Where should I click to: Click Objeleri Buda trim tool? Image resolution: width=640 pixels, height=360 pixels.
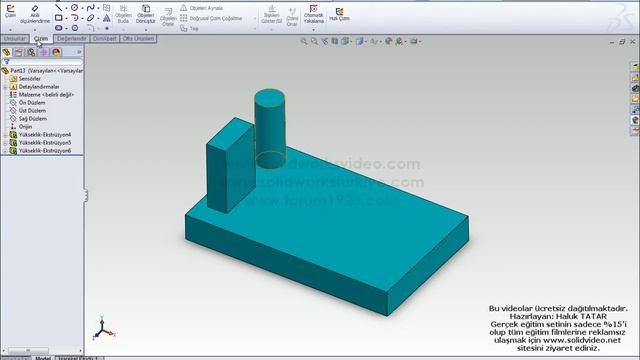click(x=123, y=15)
